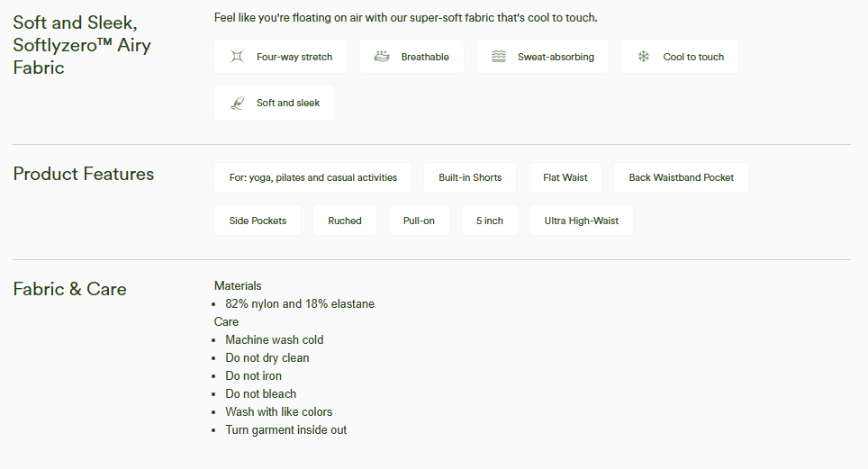Select the yoga, pilates and casual activities tag
This screenshot has width=868, height=469.
click(x=312, y=177)
